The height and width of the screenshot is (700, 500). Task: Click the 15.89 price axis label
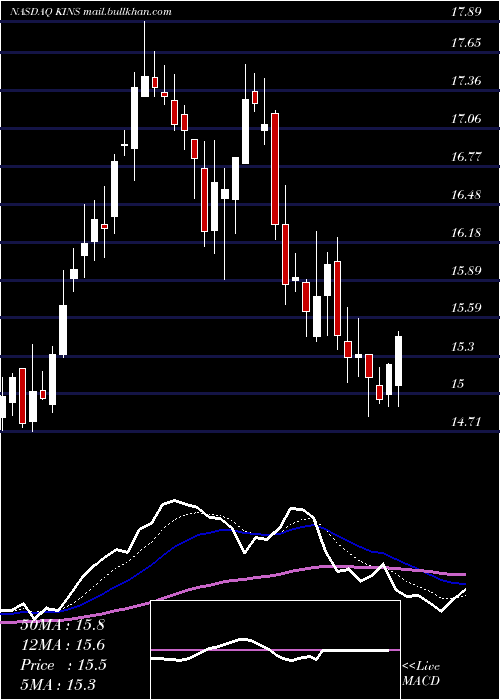[466, 271]
